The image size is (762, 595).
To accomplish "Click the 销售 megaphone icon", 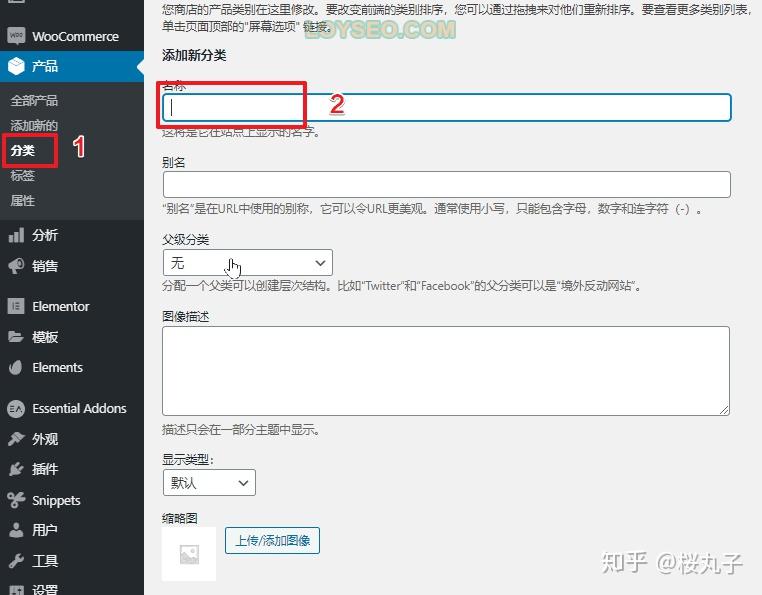I will click(x=16, y=266).
